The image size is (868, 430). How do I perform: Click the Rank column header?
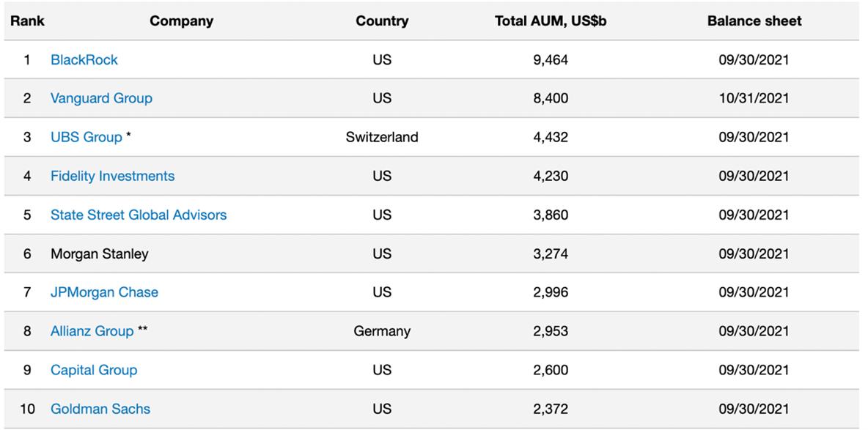pyautogui.click(x=27, y=21)
